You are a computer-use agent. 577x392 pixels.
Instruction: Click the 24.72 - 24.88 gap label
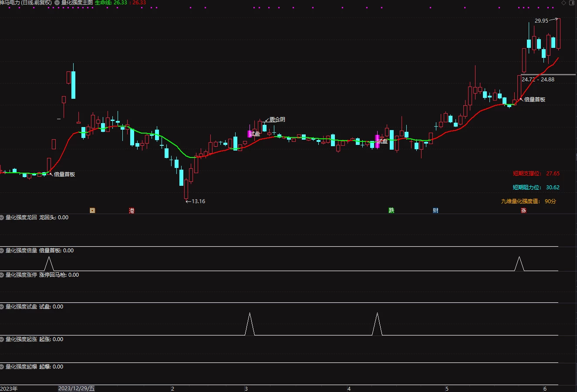pos(538,80)
